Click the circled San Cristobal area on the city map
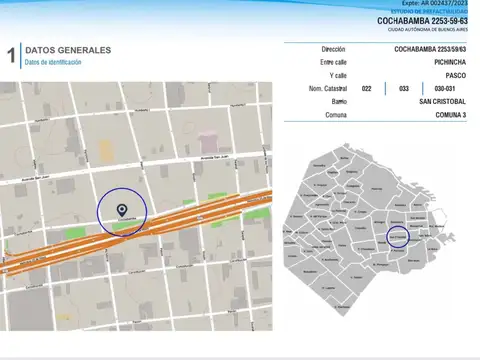The image size is (480, 360). [398, 237]
